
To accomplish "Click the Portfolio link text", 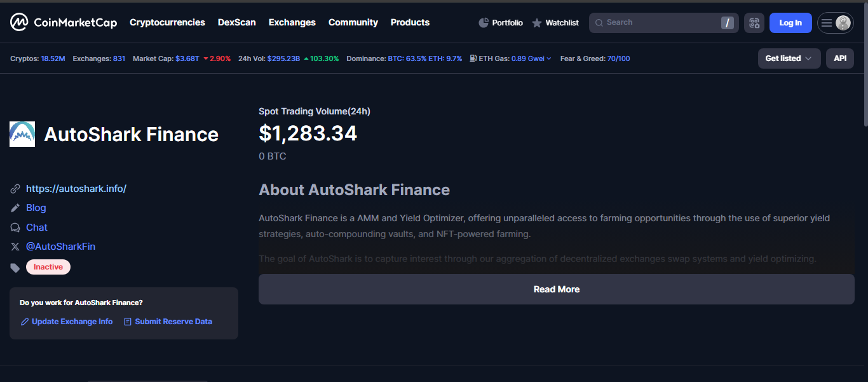I will click(507, 23).
